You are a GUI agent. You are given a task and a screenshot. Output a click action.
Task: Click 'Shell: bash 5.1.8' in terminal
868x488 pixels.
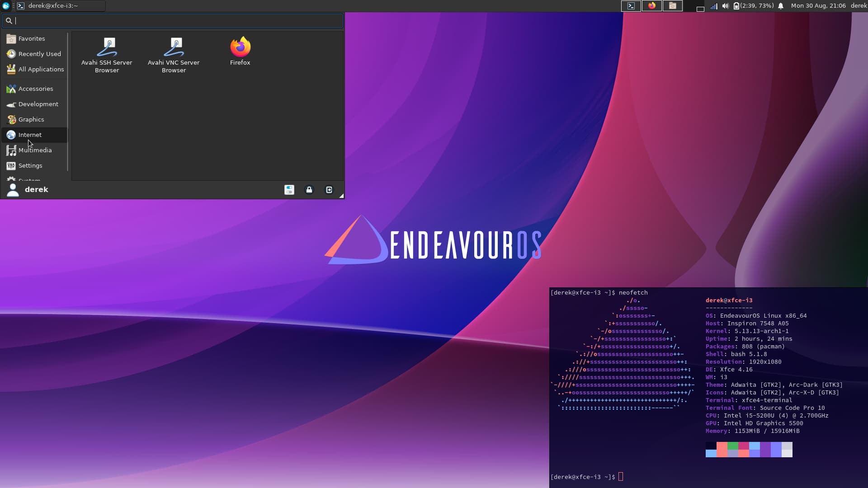pos(736,354)
